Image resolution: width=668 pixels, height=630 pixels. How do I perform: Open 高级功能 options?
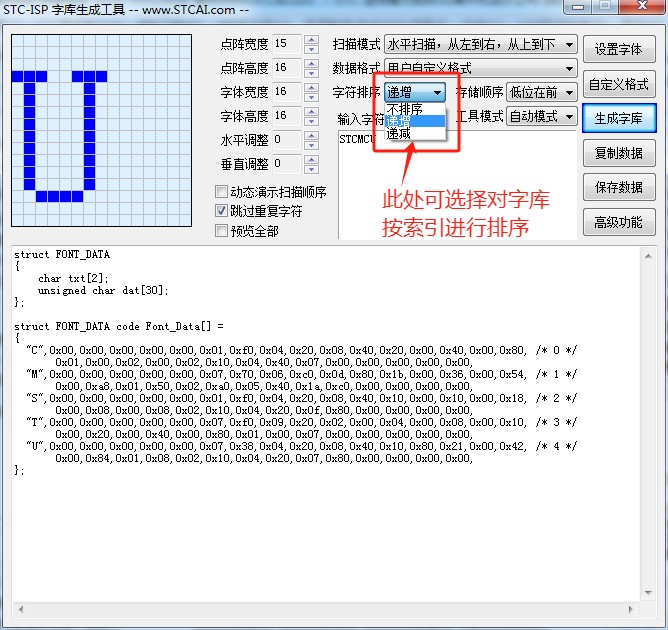tap(618, 222)
